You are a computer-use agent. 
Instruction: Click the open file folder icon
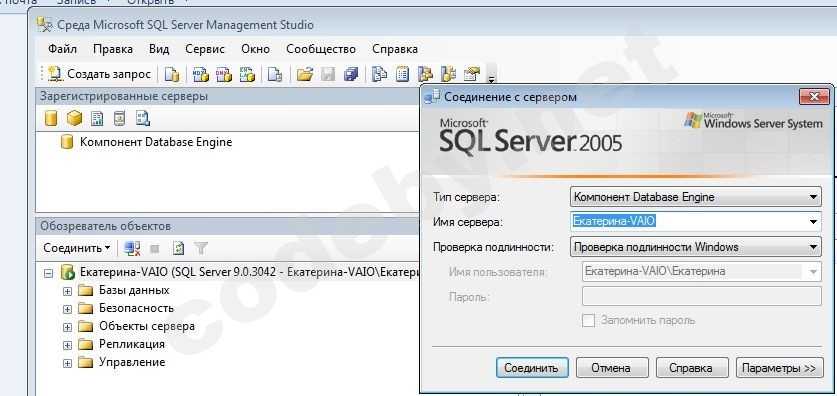304,74
